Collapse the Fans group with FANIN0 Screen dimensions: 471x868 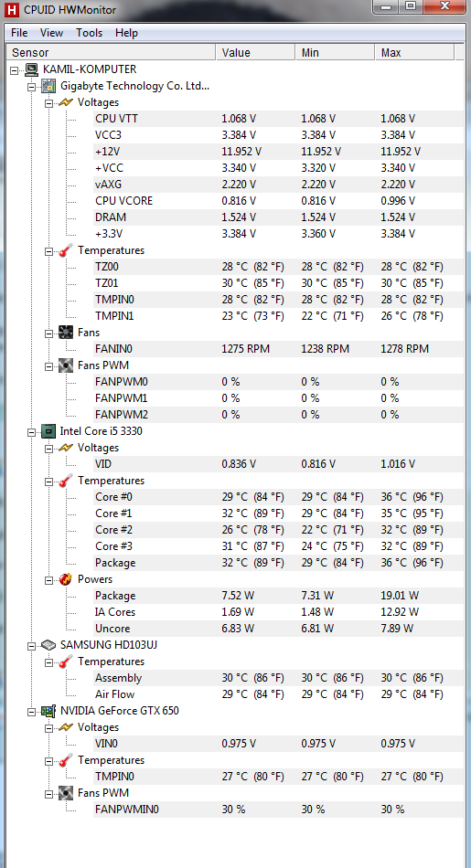pyautogui.click(x=48, y=333)
